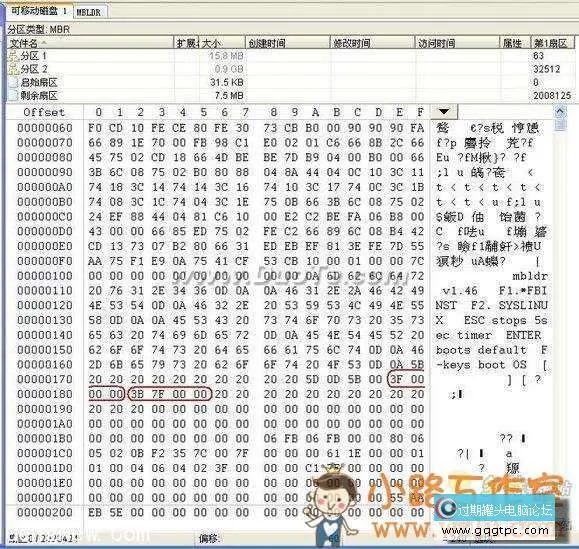This screenshot has height=549, width=579.
Task: Open the dropdown arrow above the text column
Action: point(444,111)
